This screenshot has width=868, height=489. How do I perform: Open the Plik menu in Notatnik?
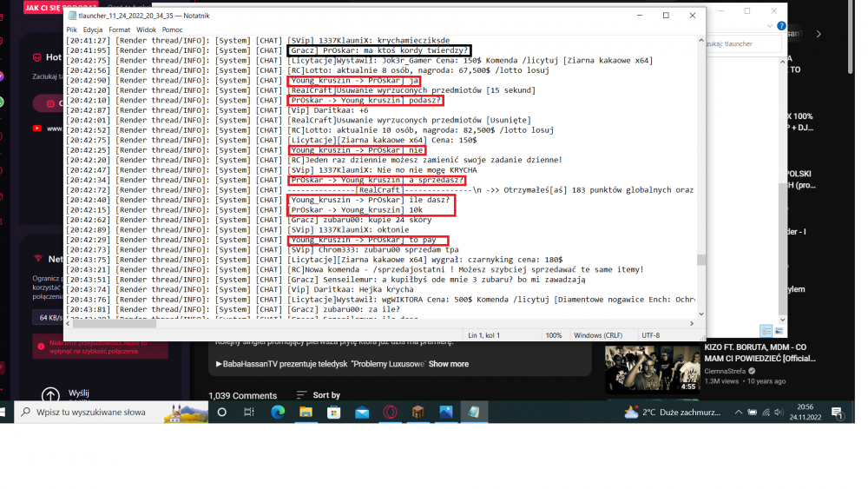click(72, 30)
